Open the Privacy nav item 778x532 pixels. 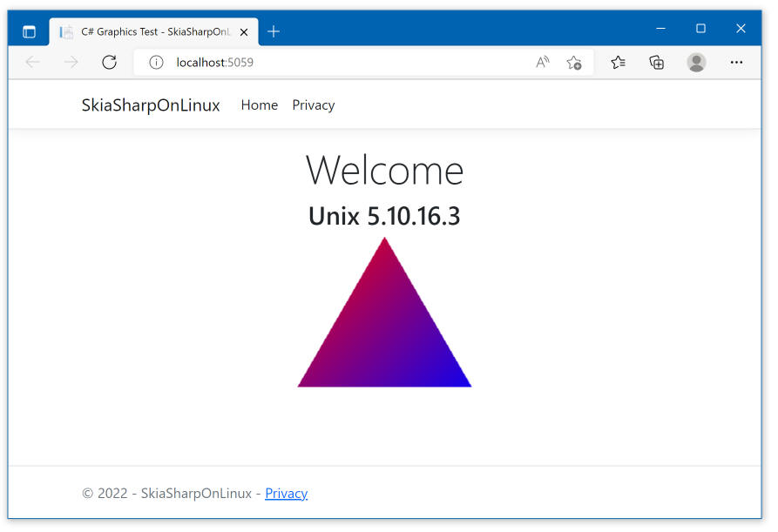(313, 105)
